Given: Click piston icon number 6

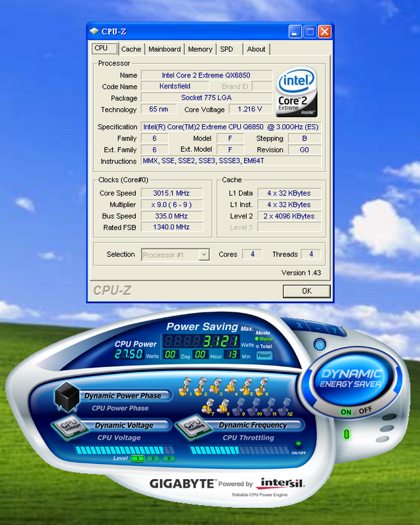Looking at the screenshot, I should tap(262, 387).
